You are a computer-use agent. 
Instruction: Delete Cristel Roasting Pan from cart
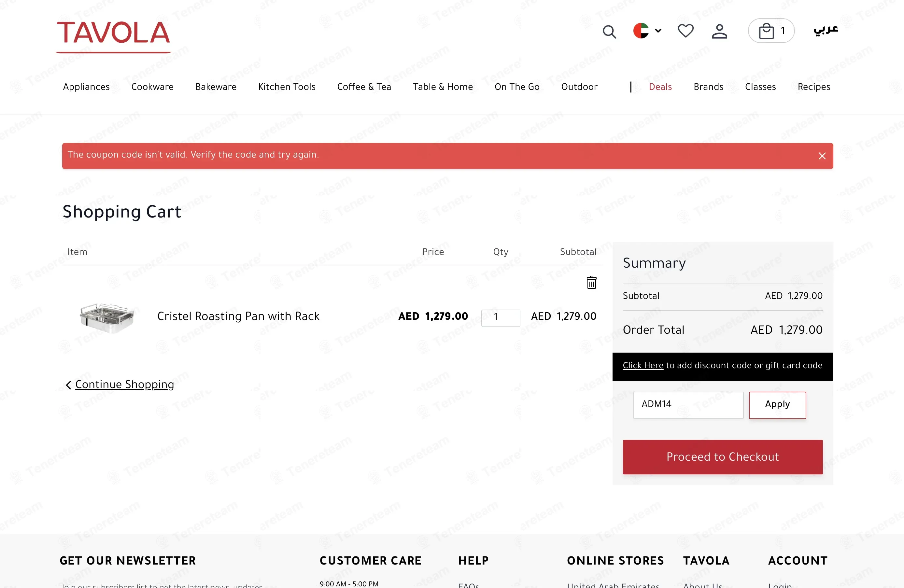591,282
